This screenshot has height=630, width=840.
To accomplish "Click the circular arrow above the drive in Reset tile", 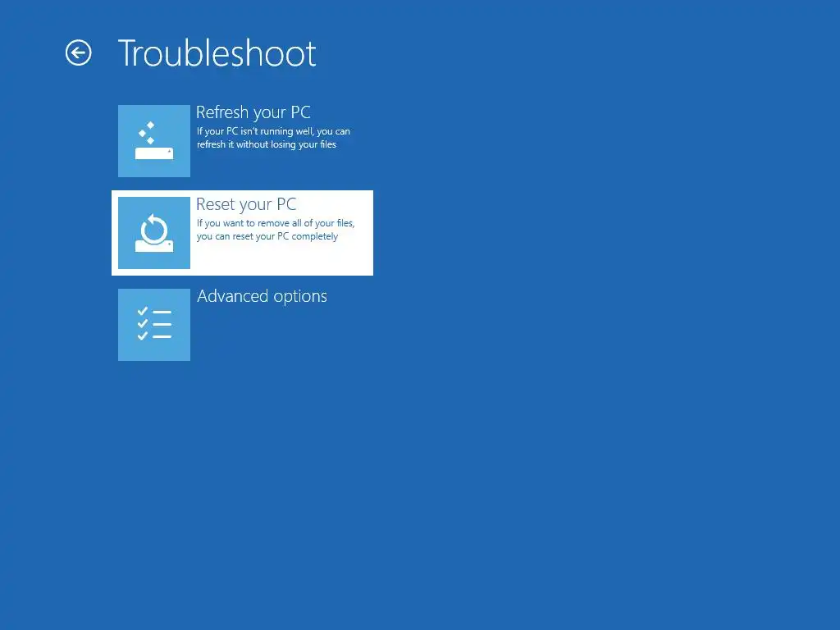I will [x=154, y=229].
